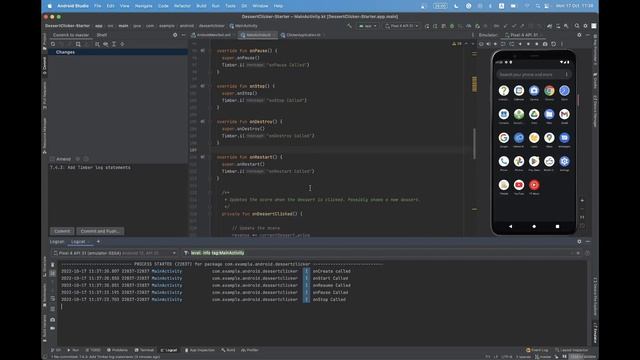Click the editor warnings count indicator
This screenshot has height=360, width=640.
tap(457, 44)
